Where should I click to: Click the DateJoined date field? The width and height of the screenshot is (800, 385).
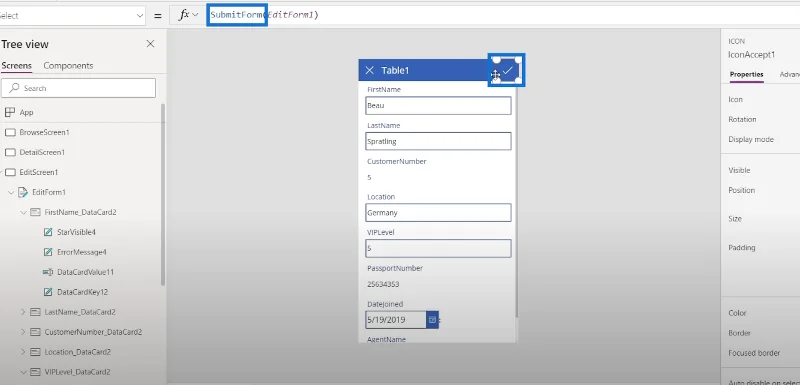pos(396,320)
